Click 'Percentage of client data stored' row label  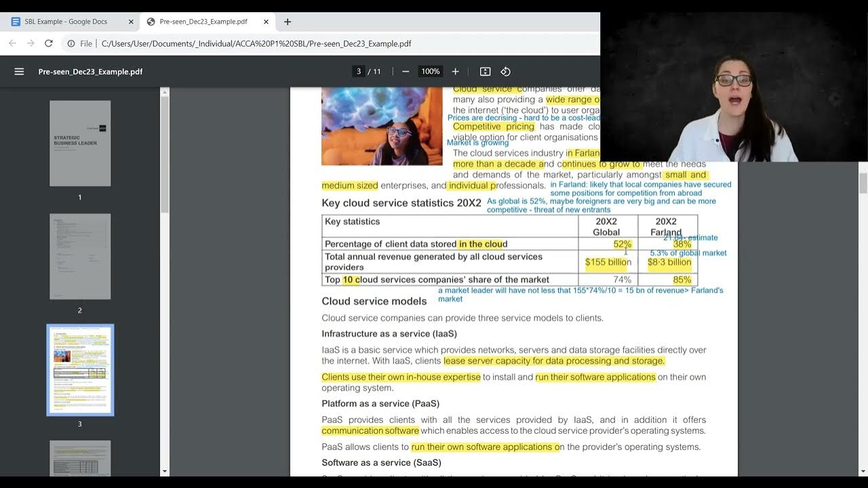tap(416, 244)
